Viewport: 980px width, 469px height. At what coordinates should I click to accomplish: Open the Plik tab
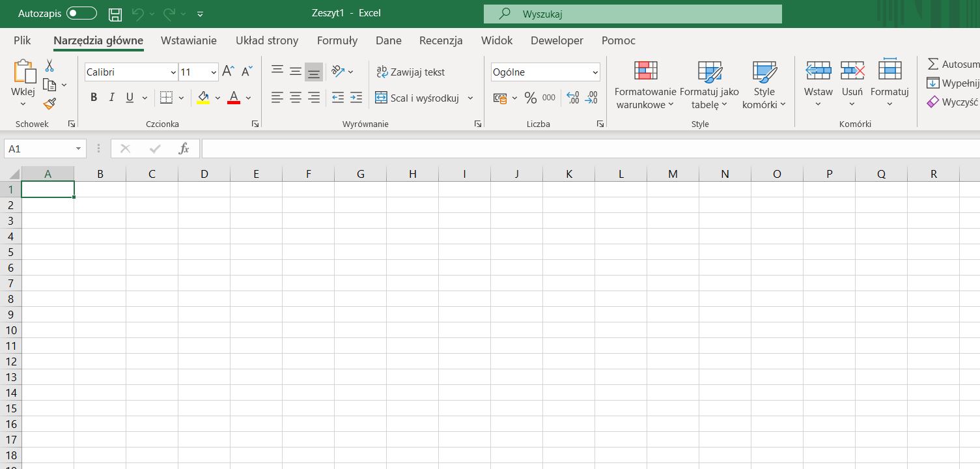click(22, 40)
